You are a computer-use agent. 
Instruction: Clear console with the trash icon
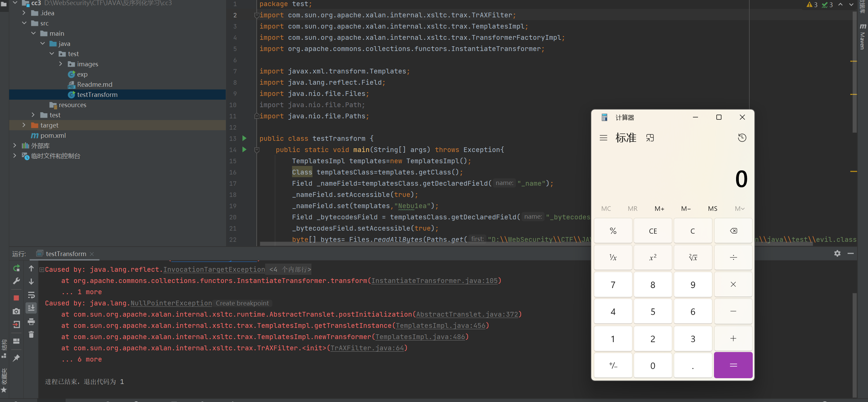(x=31, y=335)
